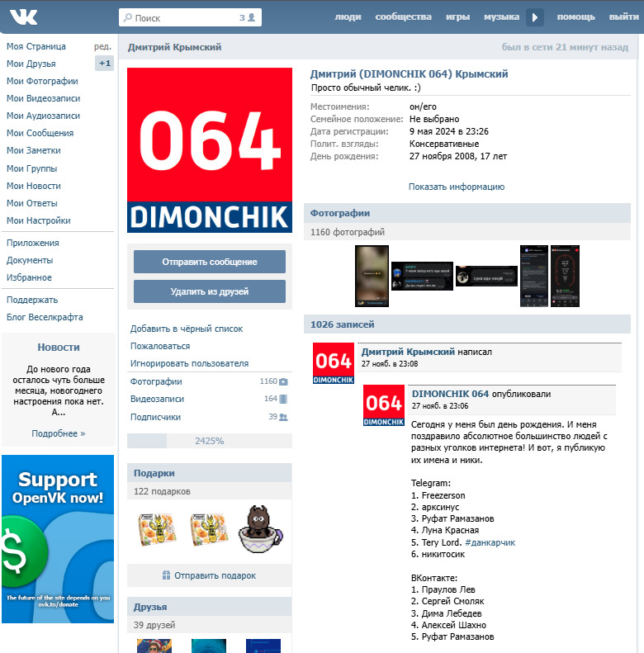644x653 pixels.
Task: Open Приложения in sidebar
Action: pyautogui.click(x=33, y=243)
